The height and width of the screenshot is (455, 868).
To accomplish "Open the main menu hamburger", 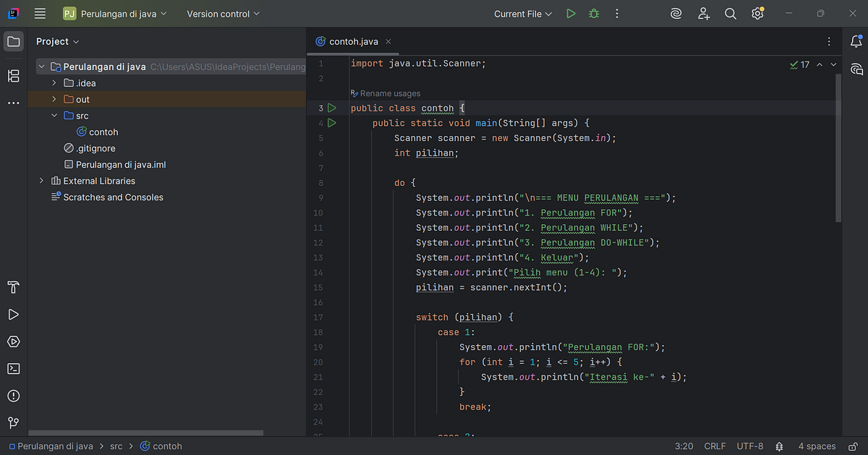I will (x=40, y=13).
